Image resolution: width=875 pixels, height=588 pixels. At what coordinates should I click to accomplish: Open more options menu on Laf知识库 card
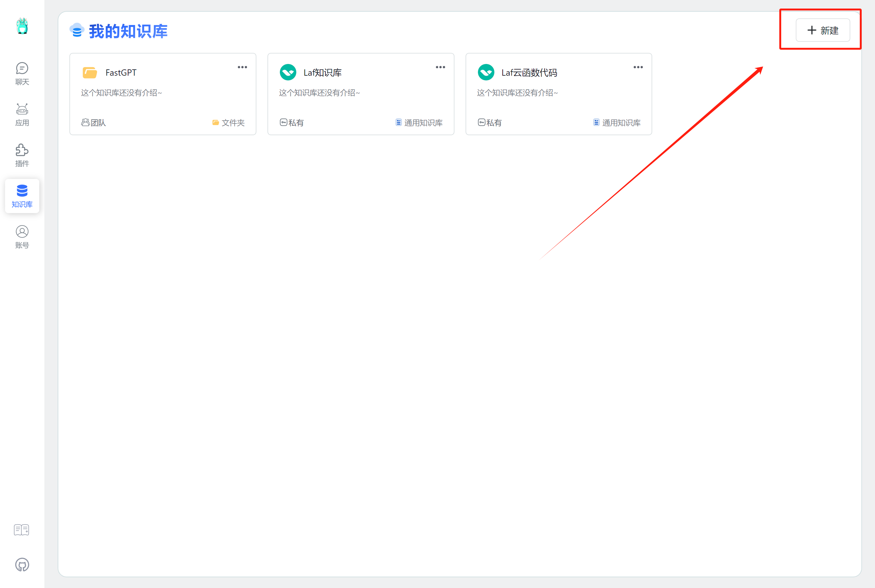440,67
